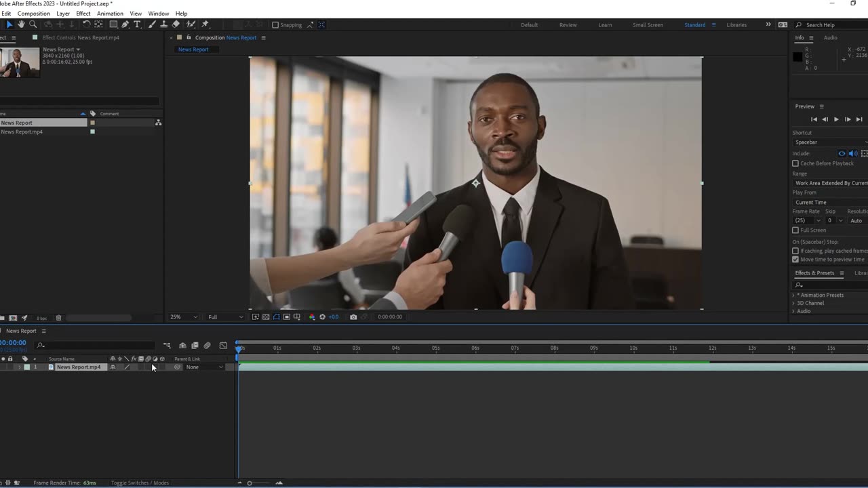Image resolution: width=868 pixels, height=488 pixels.
Task: Select the Selection arrow tool
Action: point(9,24)
